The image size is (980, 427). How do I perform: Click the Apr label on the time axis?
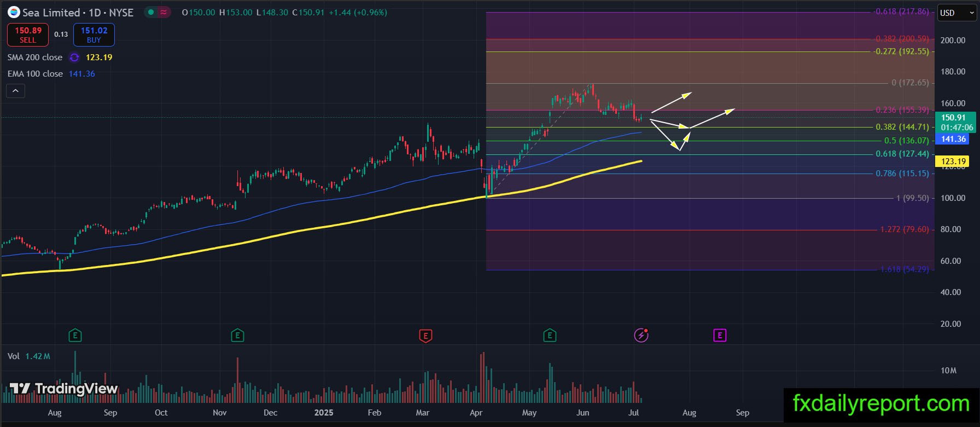476,413
